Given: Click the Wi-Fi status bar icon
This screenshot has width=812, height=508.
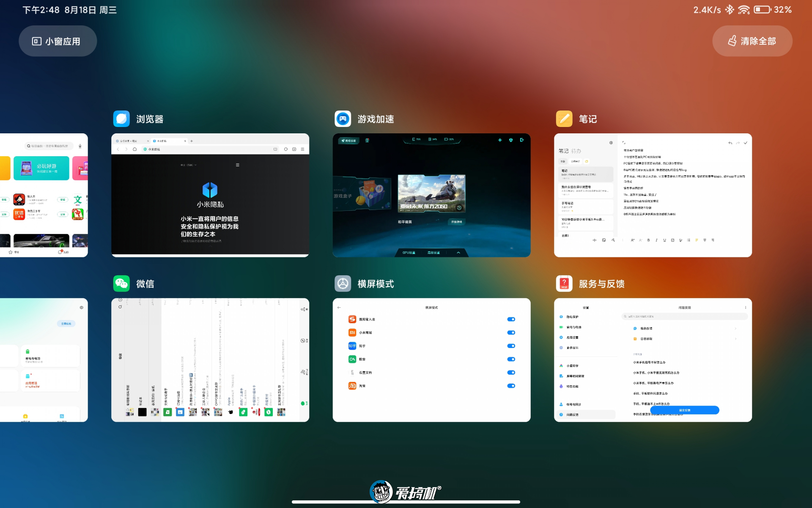Looking at the screenshot, I should click(x=744, y=9).
